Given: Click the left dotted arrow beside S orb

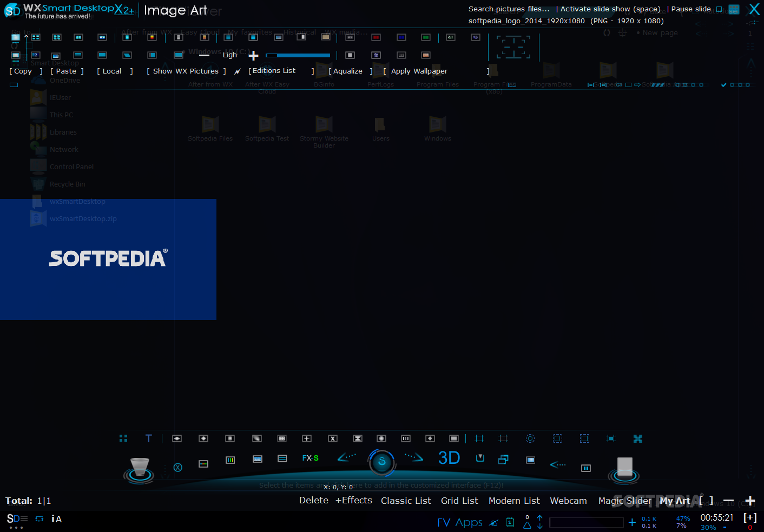Looking at the screenshot, I should tap(347, 457).
